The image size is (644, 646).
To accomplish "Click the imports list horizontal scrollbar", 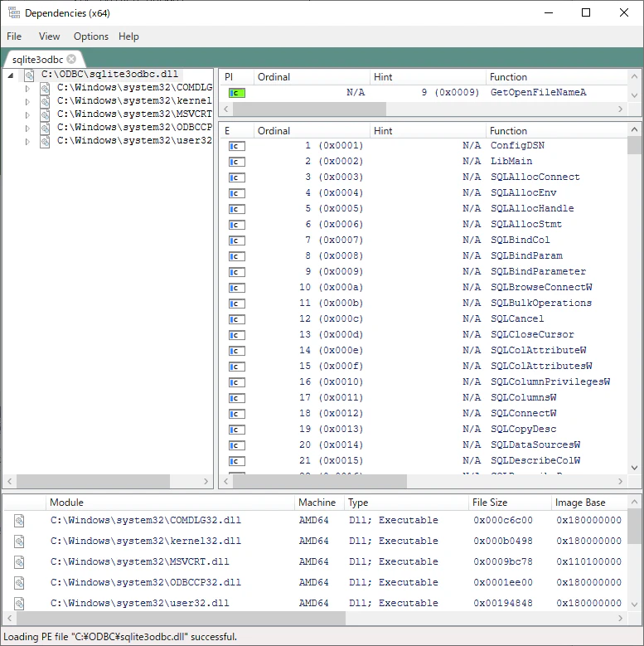I will tap(310, 109).
